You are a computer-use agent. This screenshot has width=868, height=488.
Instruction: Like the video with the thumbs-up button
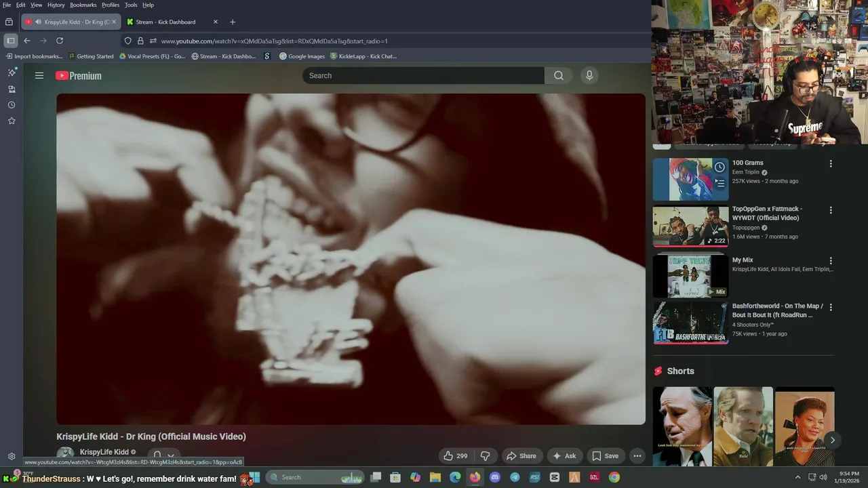[455, 456]
